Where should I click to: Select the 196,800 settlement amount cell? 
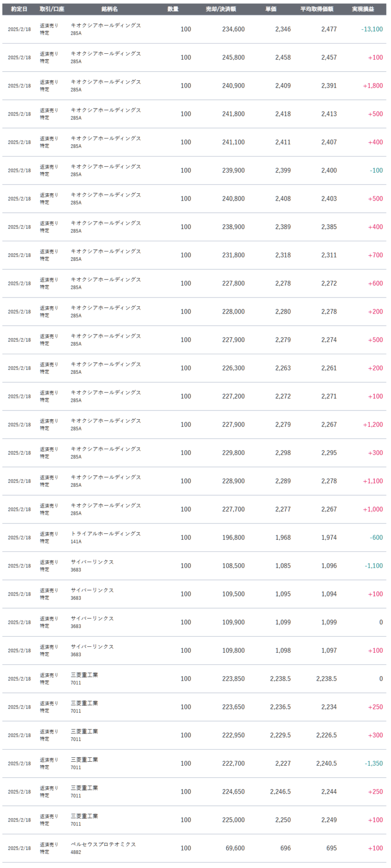[x=233, y=538]
